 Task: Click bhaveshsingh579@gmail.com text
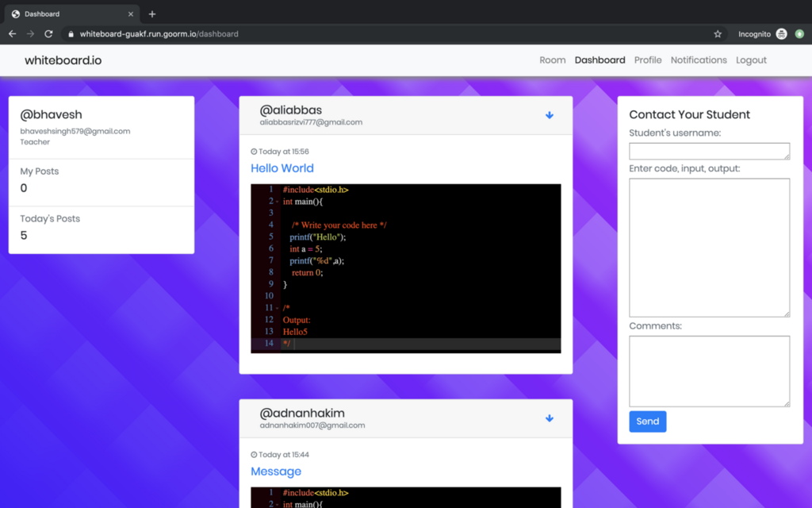[75, 131]
